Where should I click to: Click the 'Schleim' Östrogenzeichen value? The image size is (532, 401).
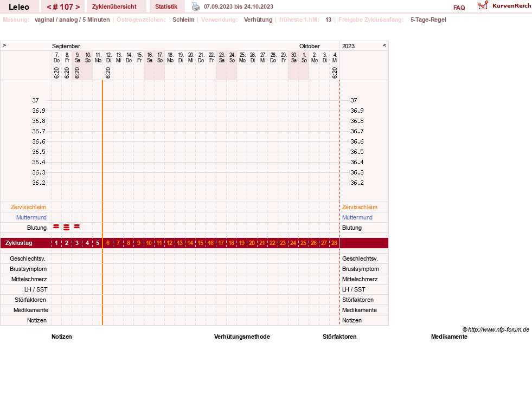click(183, 20)
